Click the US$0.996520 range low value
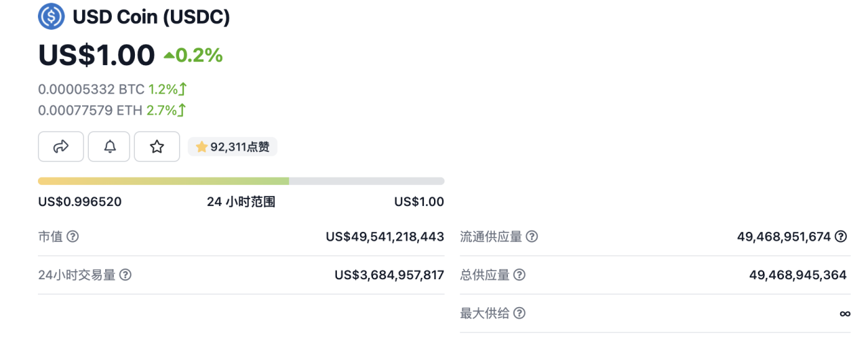Image resolution: width=868 pixels, height=343 pixels. [80, 201]
